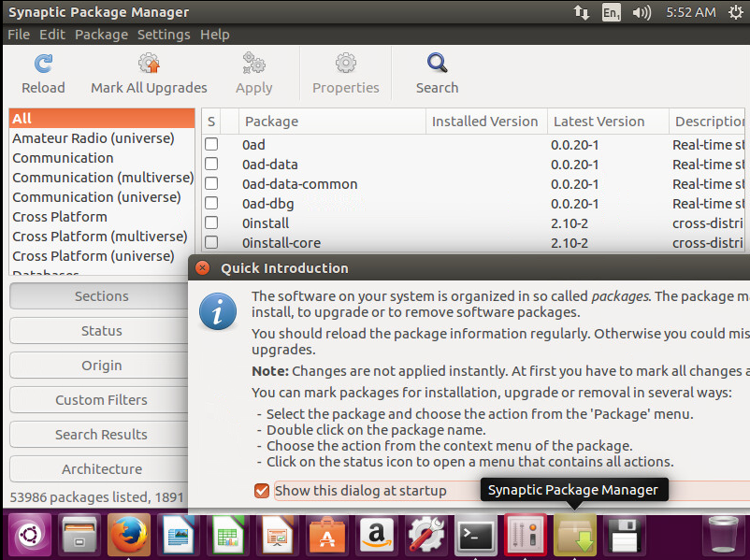Open the File menu
This screenshot has height=560, width=750.
pyautogui.click(x=19, y=35)
